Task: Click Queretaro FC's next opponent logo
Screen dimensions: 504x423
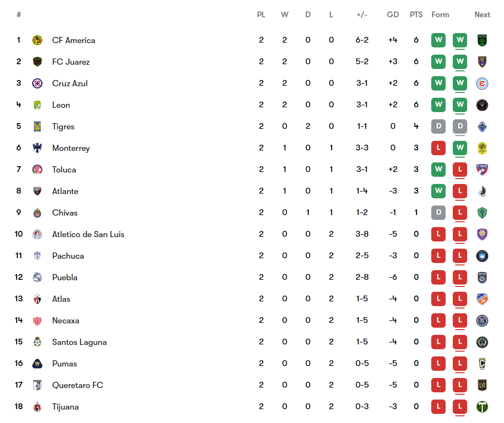Action: pos(482,385)
